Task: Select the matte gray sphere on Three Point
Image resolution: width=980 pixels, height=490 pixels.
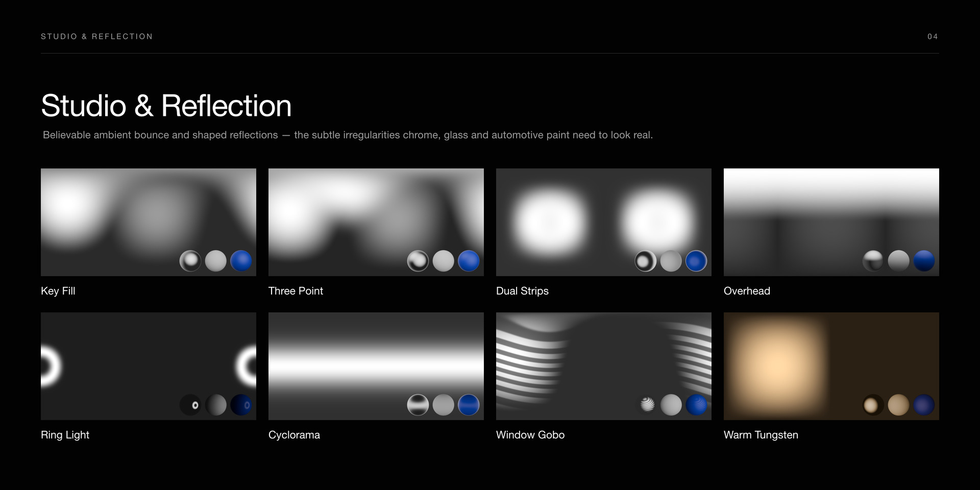Action: pyautogui.click(x=444, y=261)
